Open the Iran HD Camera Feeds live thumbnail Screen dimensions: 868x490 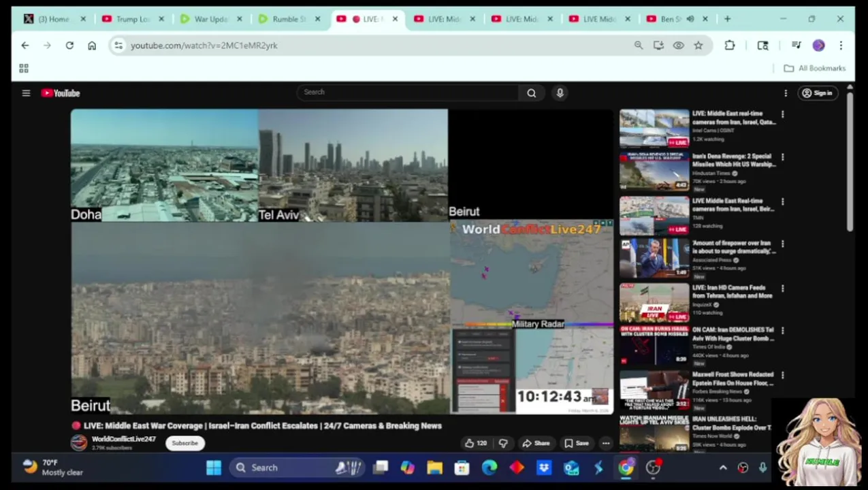[654, 303]
